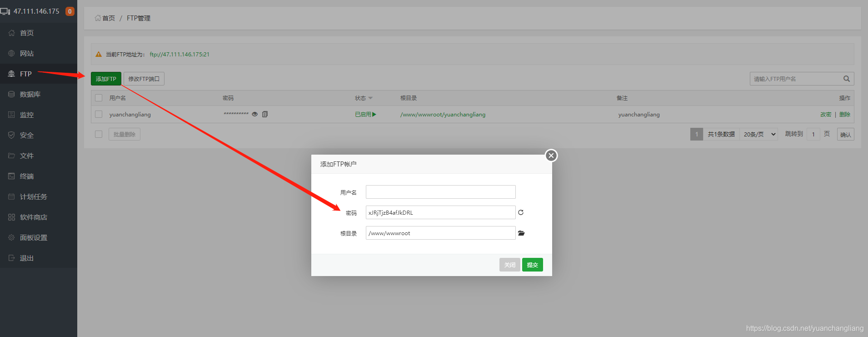The height and width of the screenshot is (337, 868).
Task: Click the 根目录 path input field
Action: click(x=441, y=233)
